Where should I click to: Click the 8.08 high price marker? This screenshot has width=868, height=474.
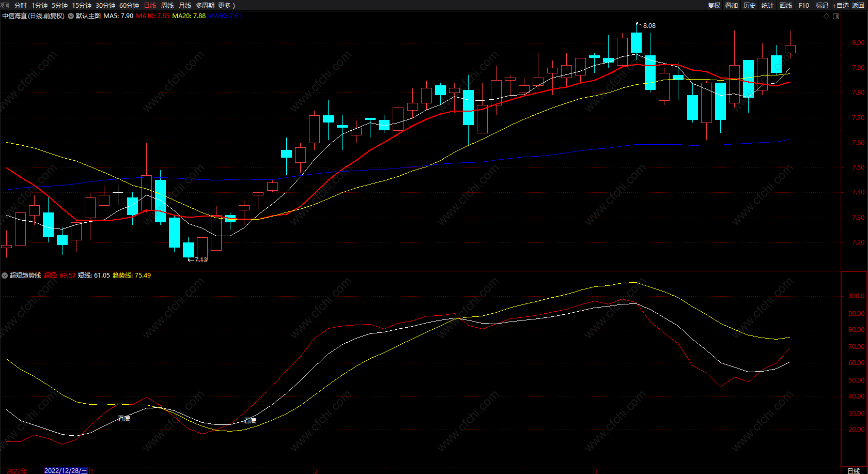click(649, 26)
